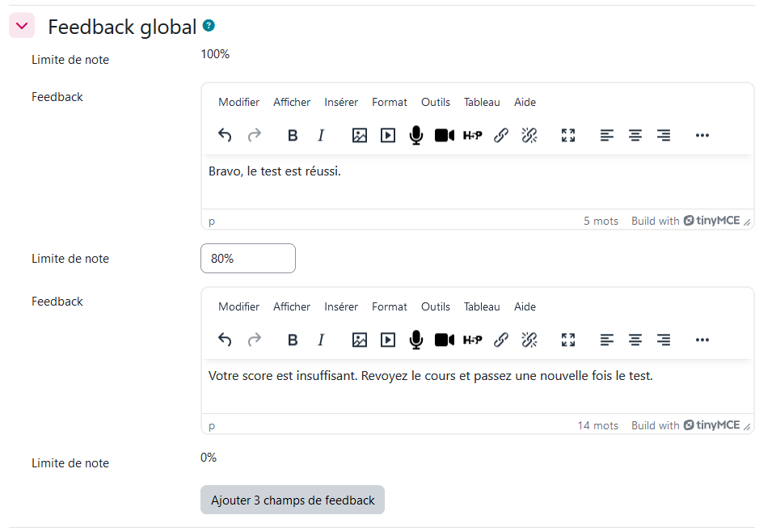The width and height of the screenshot is (776, 532).
Task: Reveal more toolbar options in first editor
Action: [x=702, y=136]
